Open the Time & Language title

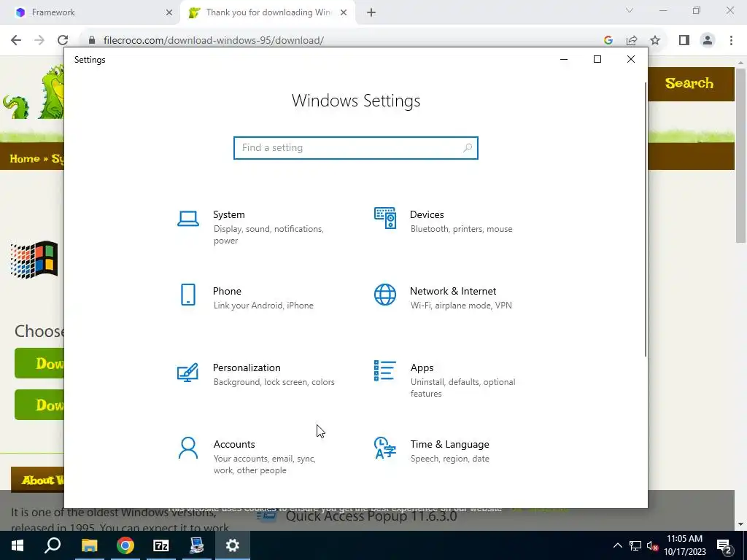[449, 444]
